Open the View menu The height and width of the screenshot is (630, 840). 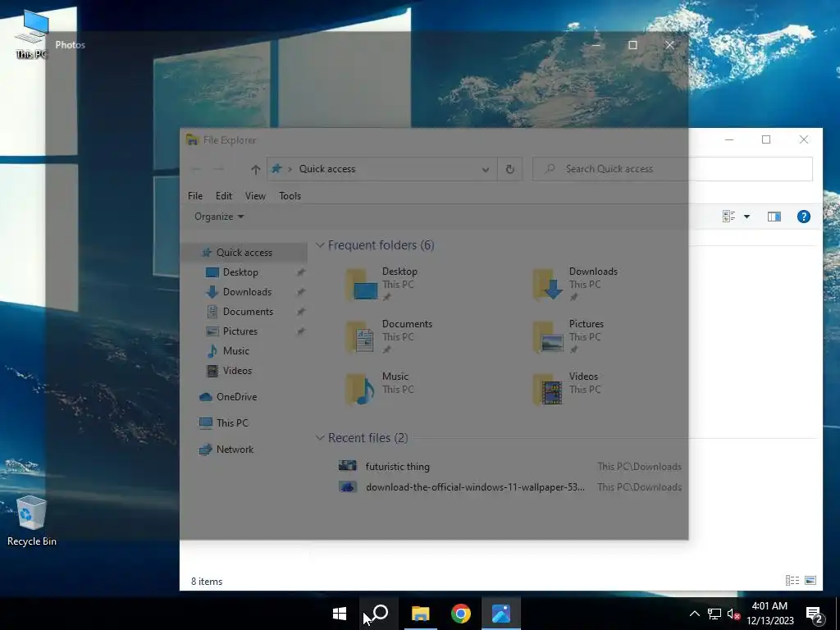pos(255,196)
